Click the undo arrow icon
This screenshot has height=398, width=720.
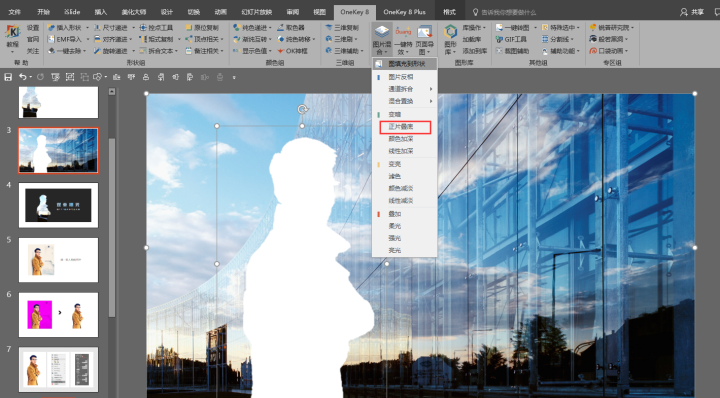(x=22, y=77)
